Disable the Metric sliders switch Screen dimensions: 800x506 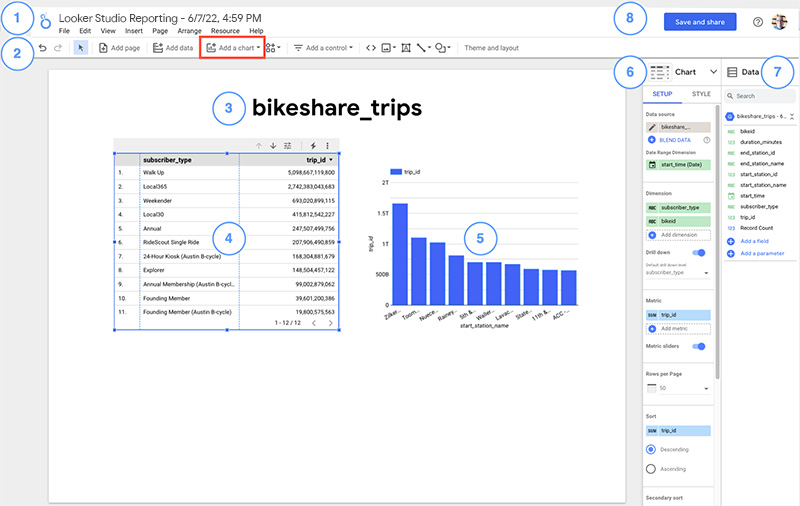click(698, 346)
